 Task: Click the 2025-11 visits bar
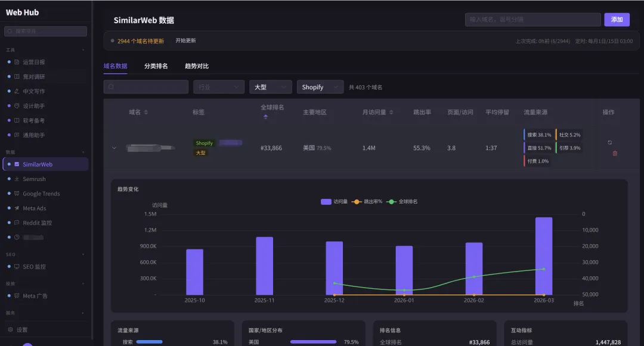tap(265, 266)
